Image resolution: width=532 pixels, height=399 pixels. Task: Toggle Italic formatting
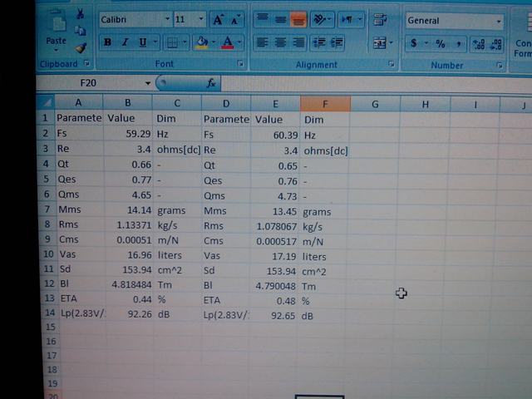(x=126, y=42)
